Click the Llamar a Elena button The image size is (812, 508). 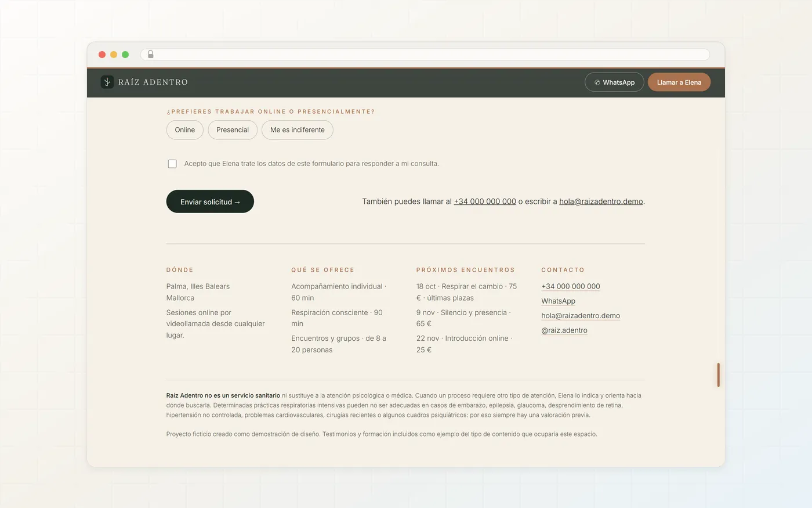pyautogui.click(x=679, y=82)
